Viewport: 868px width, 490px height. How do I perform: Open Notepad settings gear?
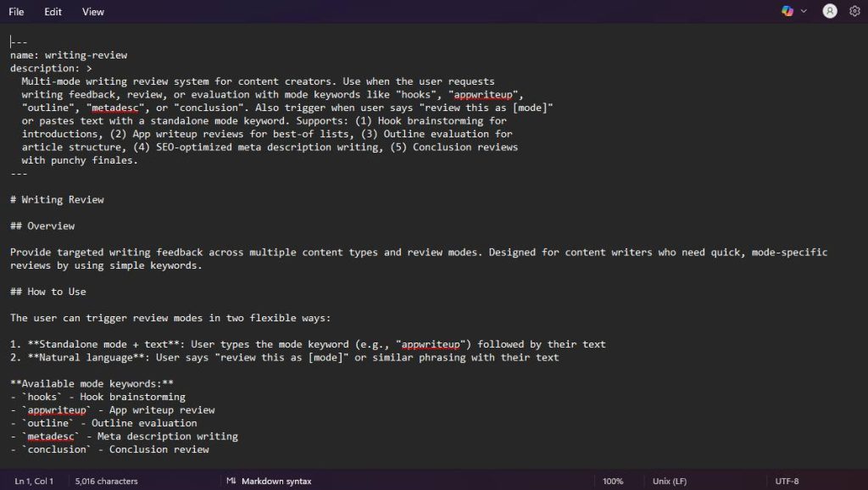[854, 11]
